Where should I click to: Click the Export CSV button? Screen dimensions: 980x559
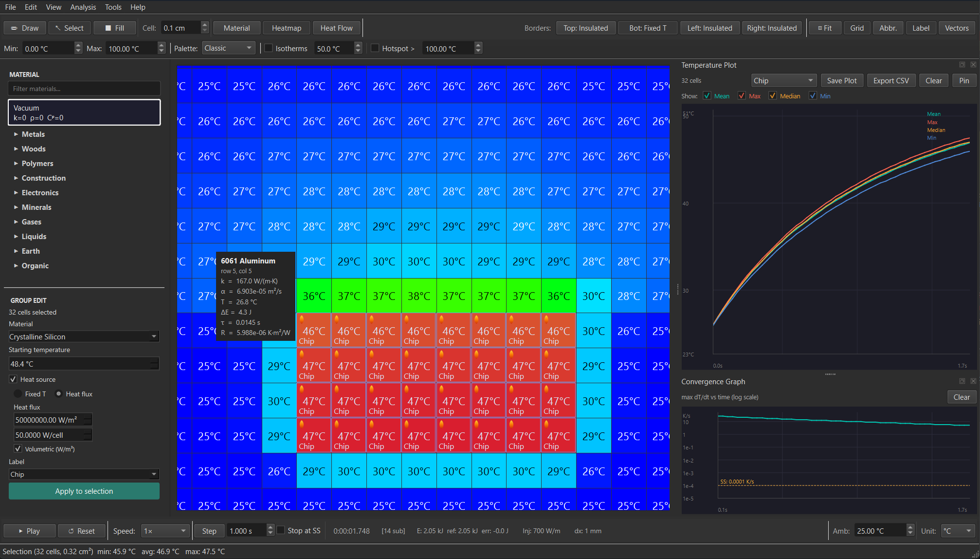pyautogui.click(x=890, y=81)
